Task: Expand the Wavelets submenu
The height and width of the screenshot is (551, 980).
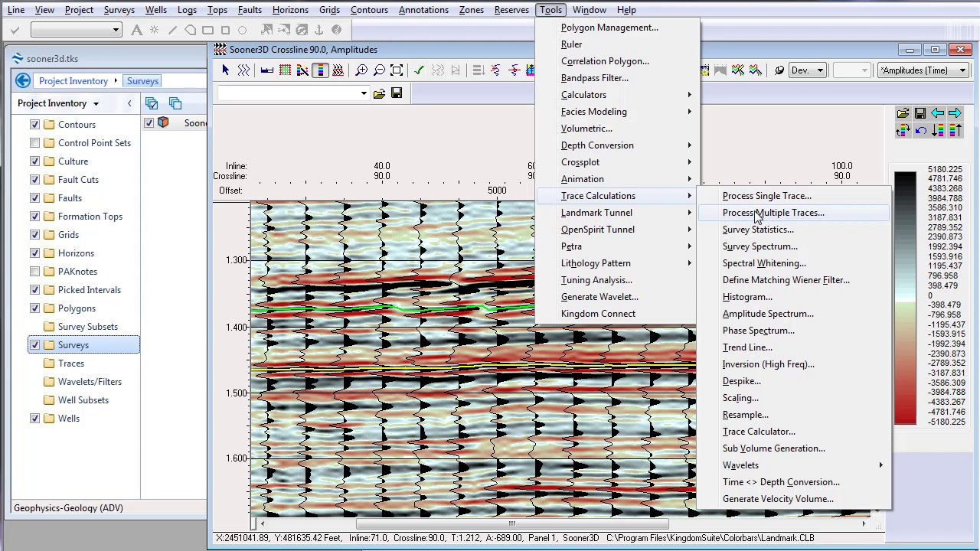Action: click(x=794, y=465)
